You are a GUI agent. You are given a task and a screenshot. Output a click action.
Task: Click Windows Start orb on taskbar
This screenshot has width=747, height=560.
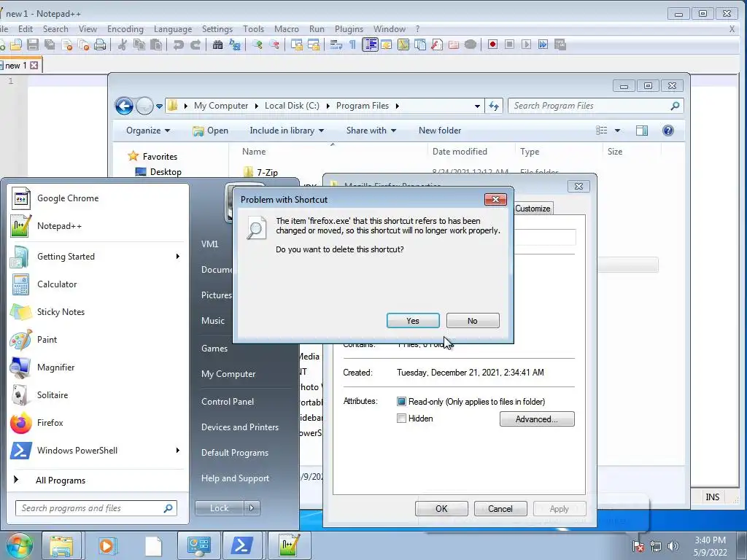click(x=20, y=545)
